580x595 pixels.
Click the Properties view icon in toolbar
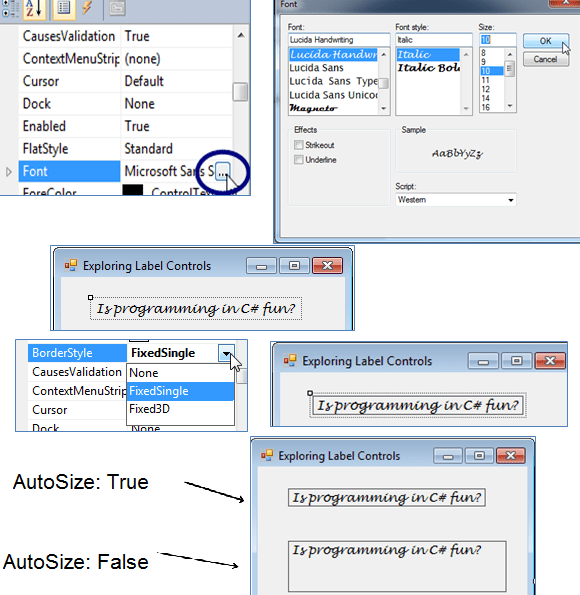[64, 8]
